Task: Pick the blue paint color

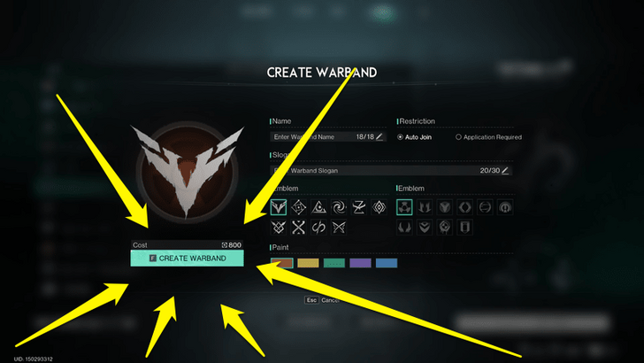Action: click(x=387, y=263)
